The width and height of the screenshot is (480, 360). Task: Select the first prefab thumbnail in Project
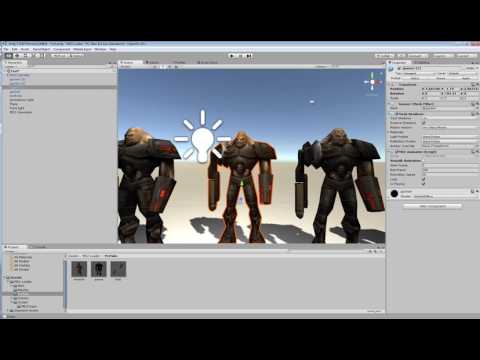79,269
